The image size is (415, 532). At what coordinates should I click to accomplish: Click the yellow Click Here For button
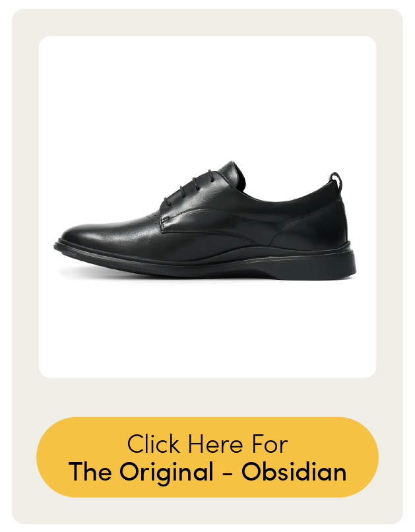click(207, 457)
